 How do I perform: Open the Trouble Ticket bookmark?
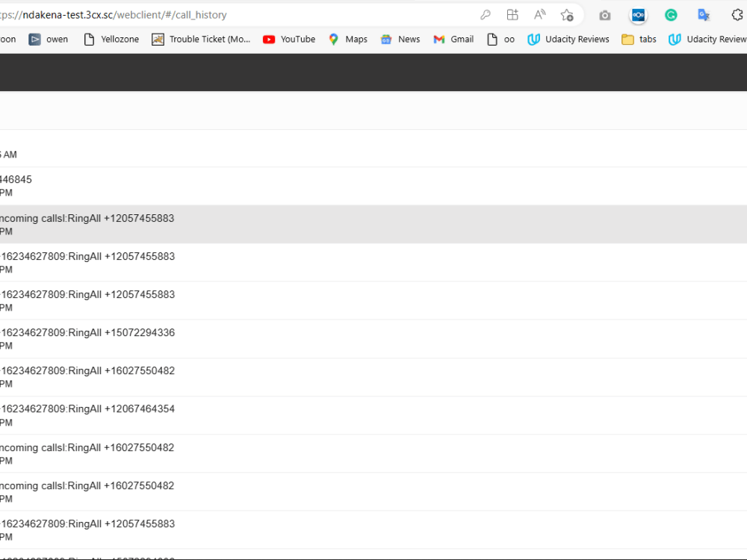(200, 39)
